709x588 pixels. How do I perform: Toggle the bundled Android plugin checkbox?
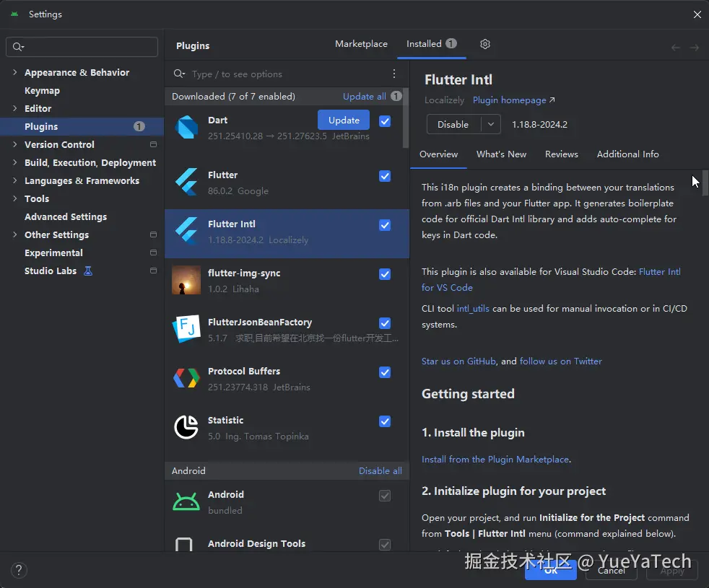click(385, 496)
